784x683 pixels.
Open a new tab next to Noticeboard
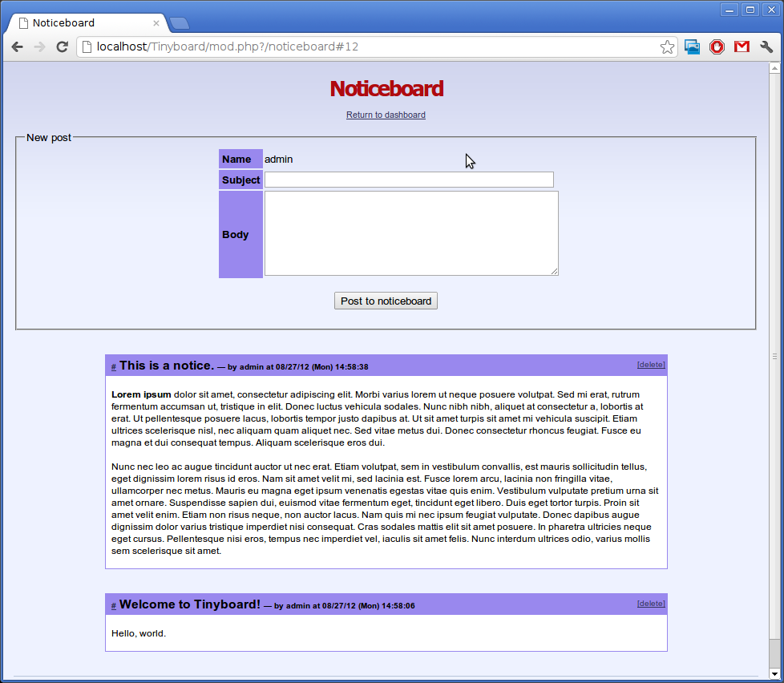(179, 23)
